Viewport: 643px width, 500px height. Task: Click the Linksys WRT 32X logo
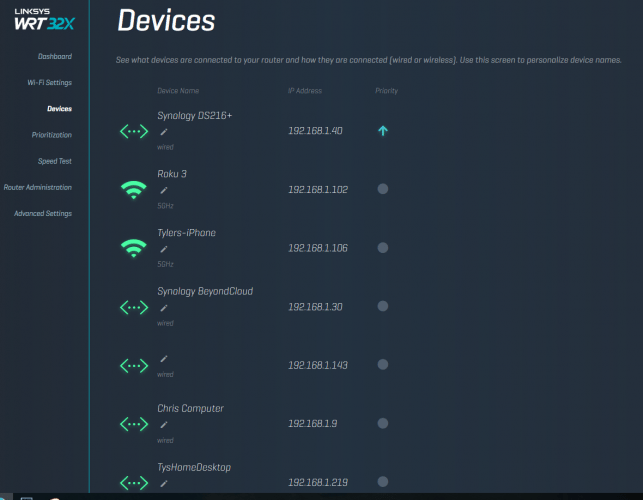pyautogui.click(x=43, y=19)
